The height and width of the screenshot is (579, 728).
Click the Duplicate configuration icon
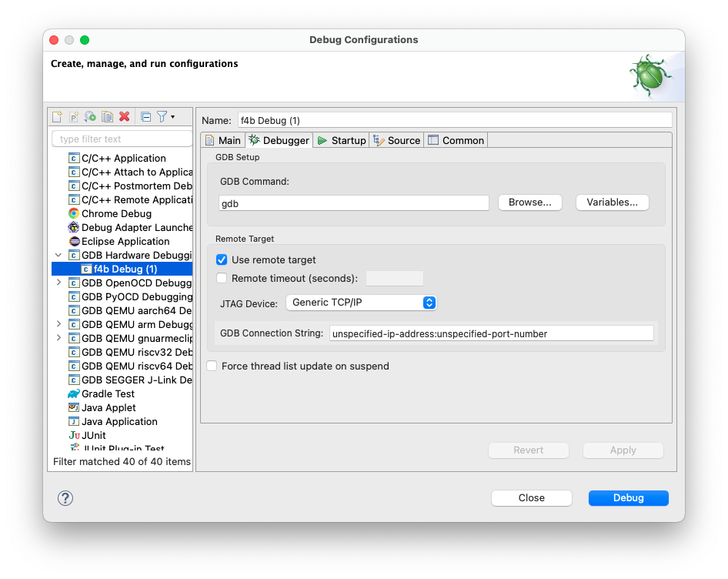click(x=107, y=116)
